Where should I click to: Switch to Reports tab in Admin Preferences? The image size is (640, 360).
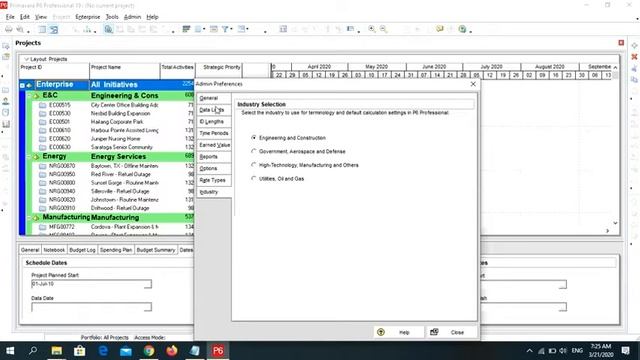coord(214,157)
